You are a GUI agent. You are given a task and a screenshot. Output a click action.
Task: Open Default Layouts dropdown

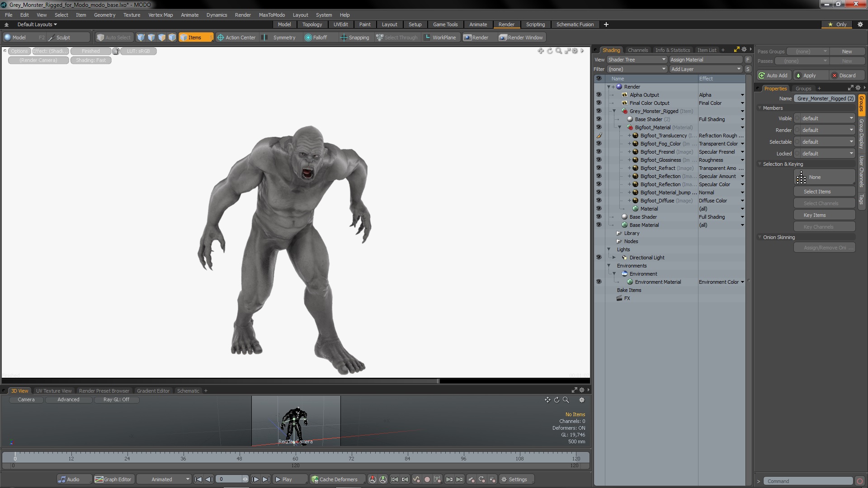pyautogui.click(x=37, y=24)
